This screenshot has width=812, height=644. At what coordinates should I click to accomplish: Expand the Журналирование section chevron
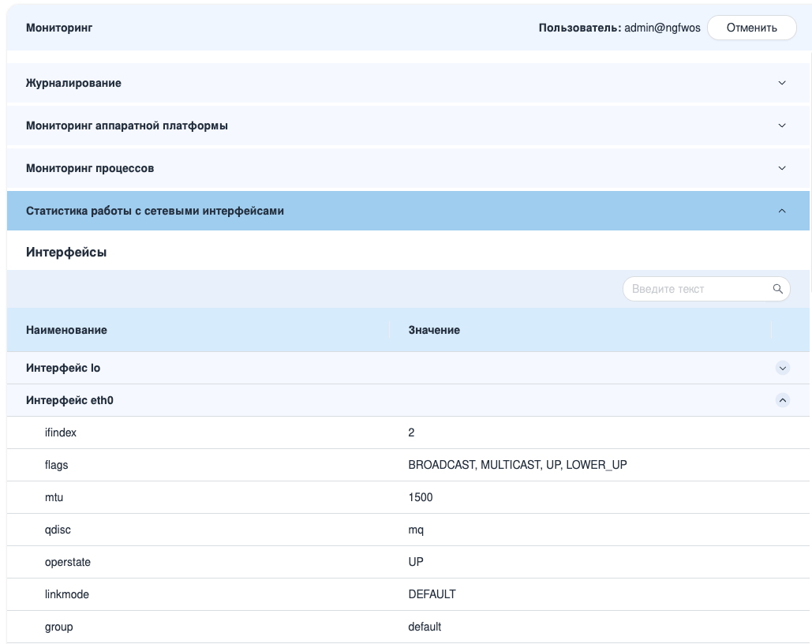point(782,83)
